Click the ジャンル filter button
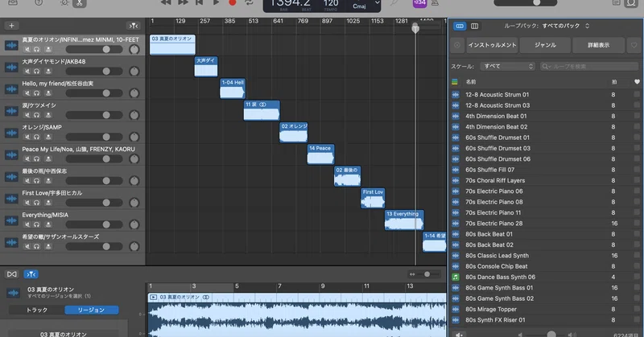The width and height of the screenshot is (644, 337). coord(546,45)
